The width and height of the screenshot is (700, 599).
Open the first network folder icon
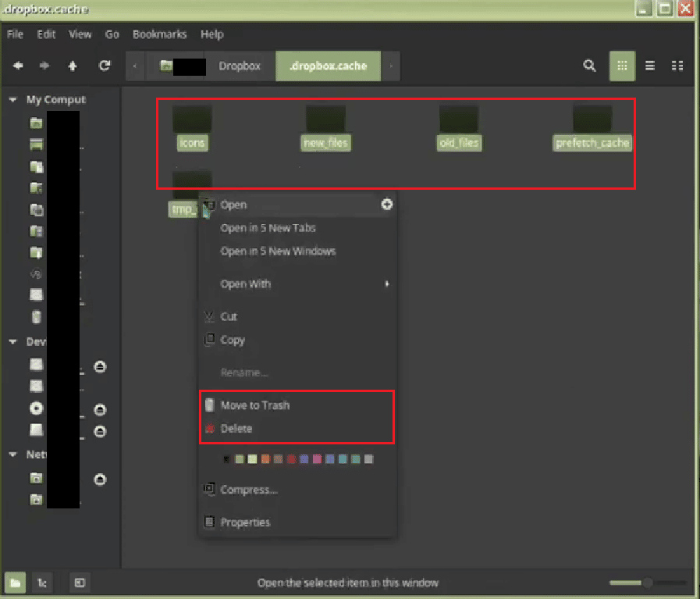pos(37,478)
